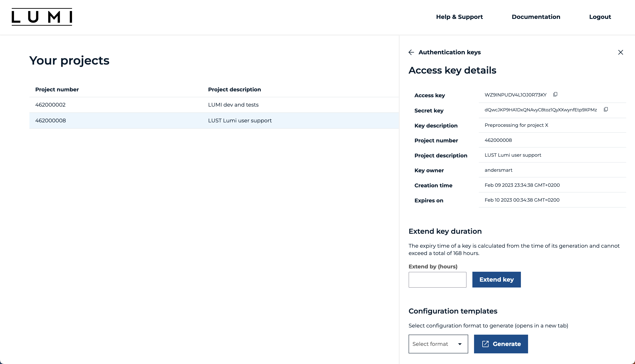Click the Project number column header
The width and height of the screenshot is (635, 364).
57,89
